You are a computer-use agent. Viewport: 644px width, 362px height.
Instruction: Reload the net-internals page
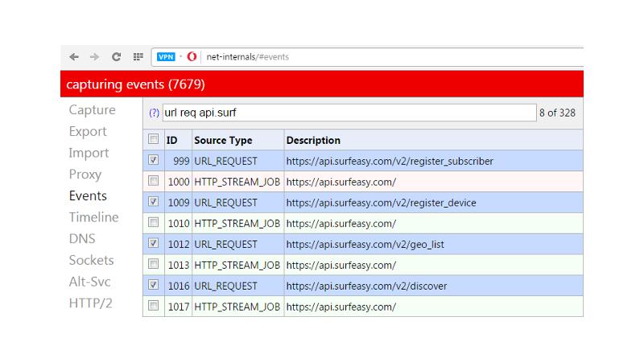coord(116,56)
